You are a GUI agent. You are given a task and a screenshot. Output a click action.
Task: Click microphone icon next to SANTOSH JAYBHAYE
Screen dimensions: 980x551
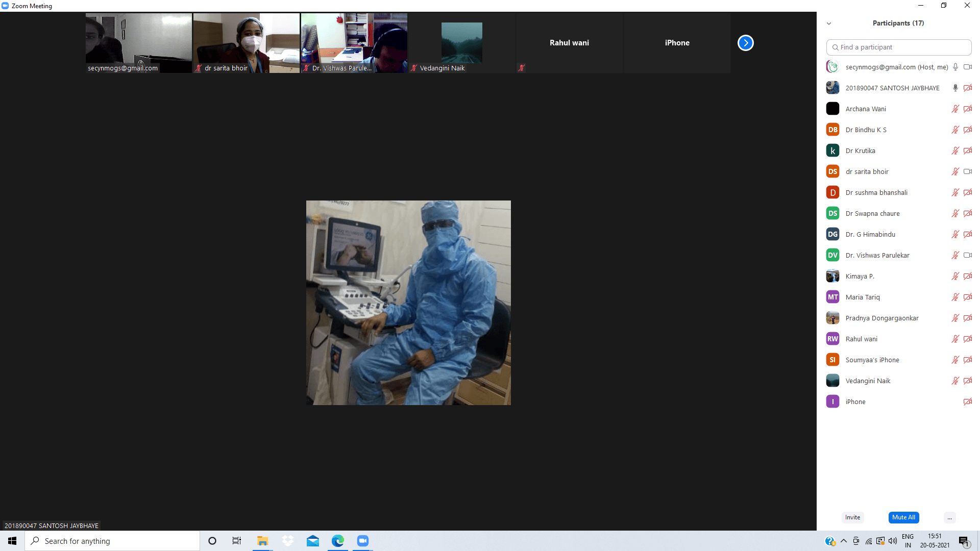[955, 88]
